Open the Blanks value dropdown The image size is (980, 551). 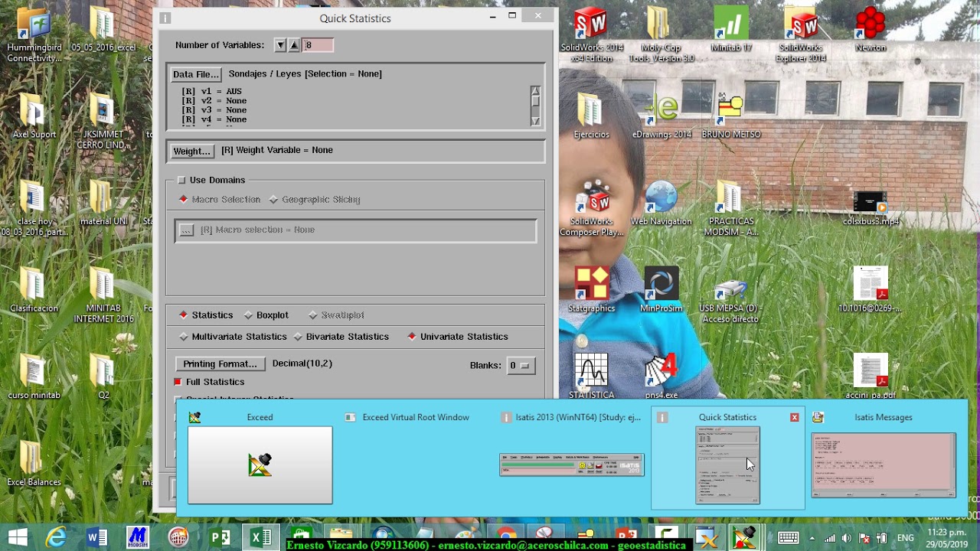(521, 366)
